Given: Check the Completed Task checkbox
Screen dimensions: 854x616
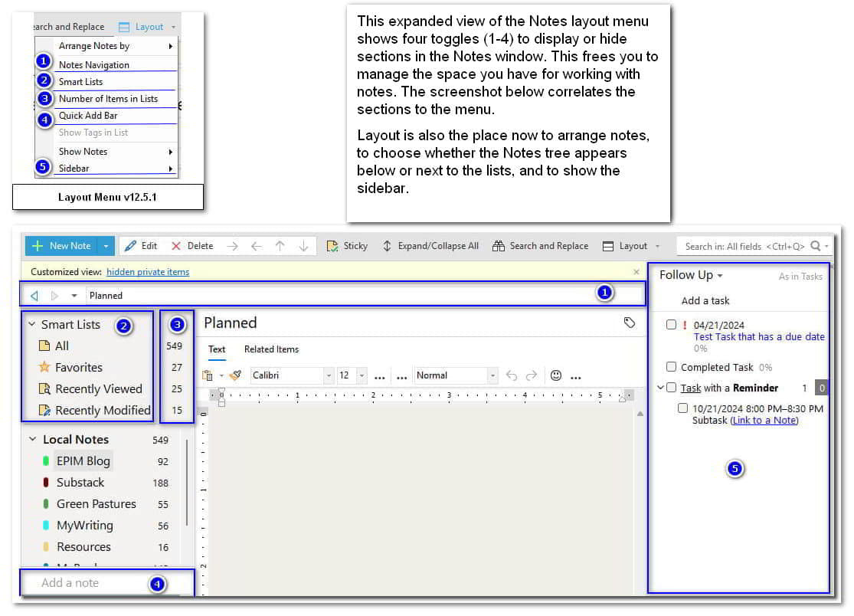Looking at the screenshot, I should click(671, 367).
